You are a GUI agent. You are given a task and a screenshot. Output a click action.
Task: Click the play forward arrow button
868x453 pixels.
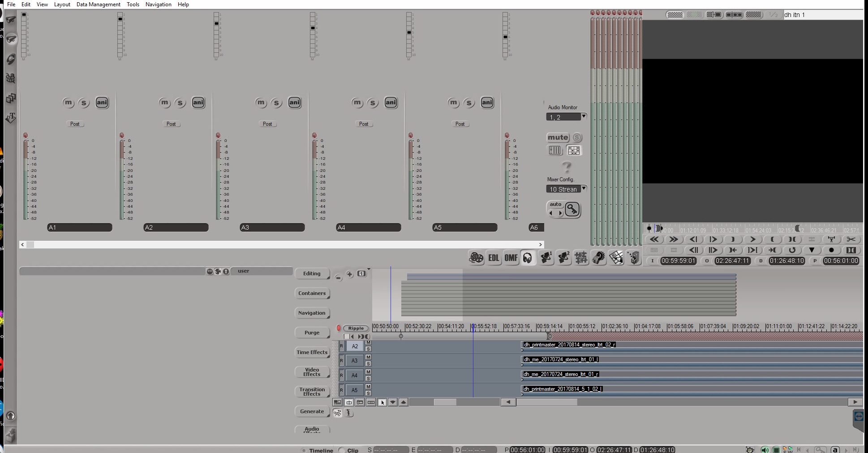click(752, 239)
